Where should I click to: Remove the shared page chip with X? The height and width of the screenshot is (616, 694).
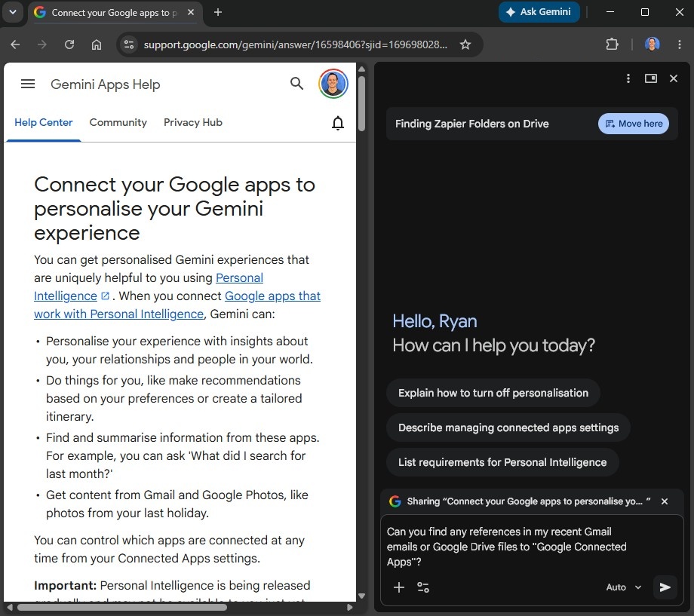tap(665, 501)
